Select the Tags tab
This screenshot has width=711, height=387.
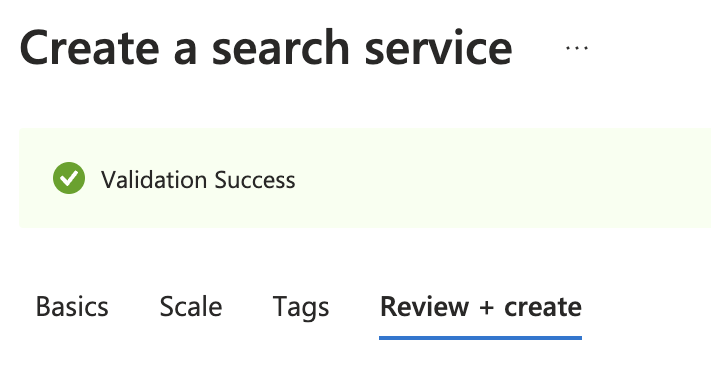tap(301, 308)
